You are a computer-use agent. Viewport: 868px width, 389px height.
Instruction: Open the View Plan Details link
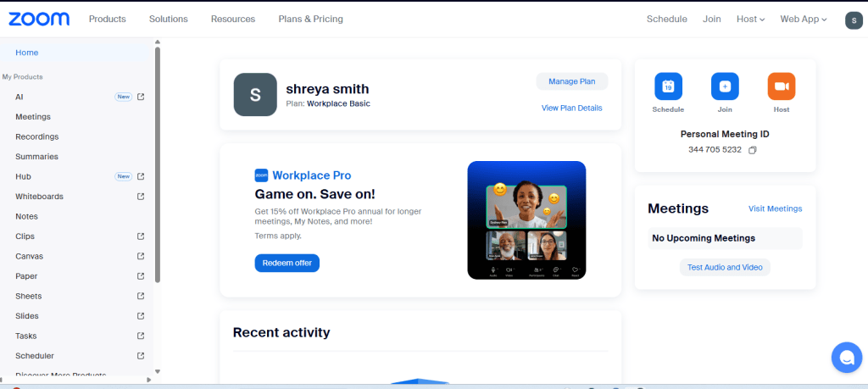(x=572, y=108)
